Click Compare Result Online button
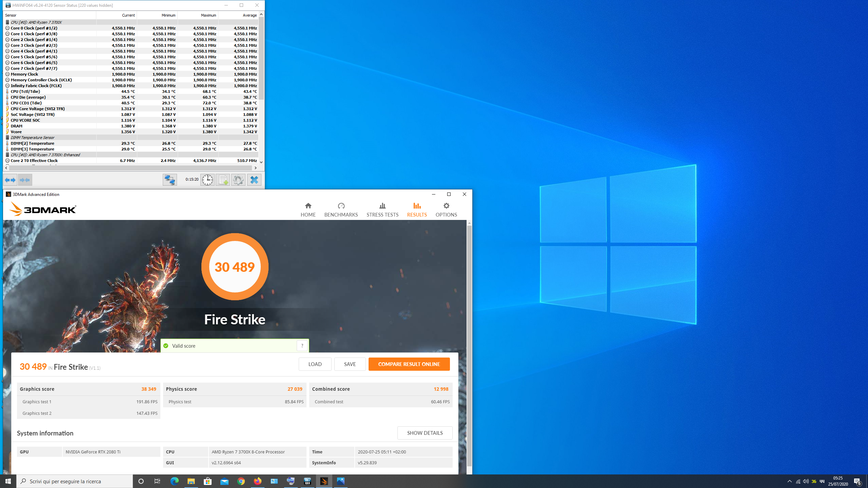Viewport: 868px width, 488px height. (x=409, y=364)
